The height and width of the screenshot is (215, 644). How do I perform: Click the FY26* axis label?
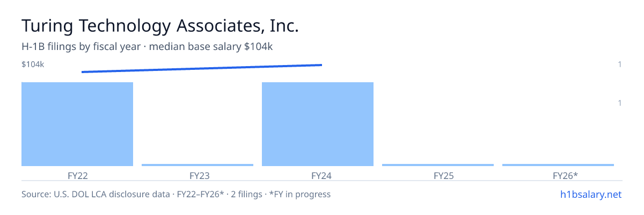(565, 175)
